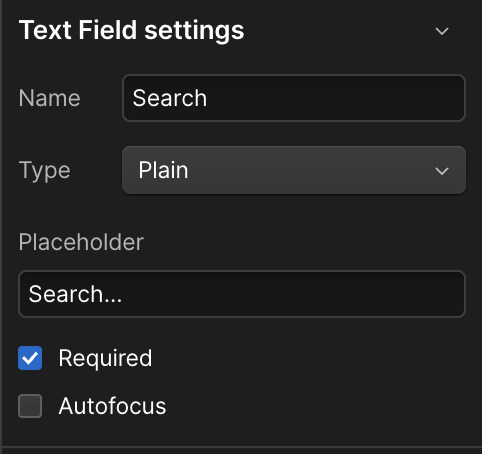Screen dimensions: 482x454
Task: Place cursor on "Search" text in Name field
Action: pos(170,98)
